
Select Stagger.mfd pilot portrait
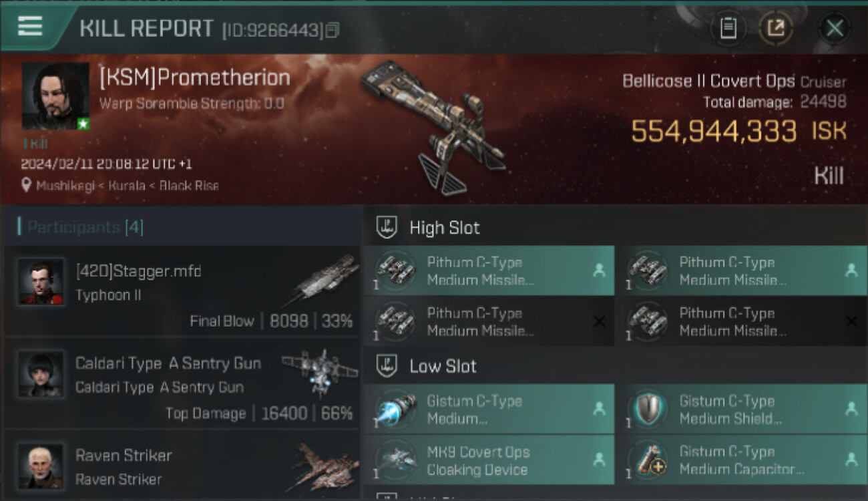(41, 282)
